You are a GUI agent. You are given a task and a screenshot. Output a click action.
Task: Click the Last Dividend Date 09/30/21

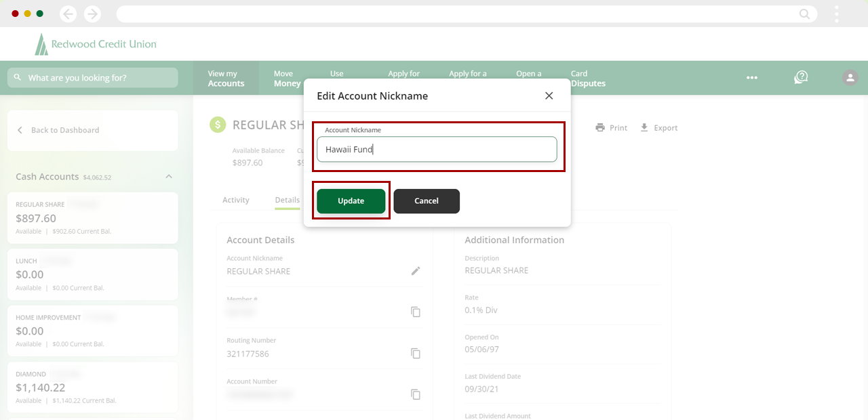481,389
